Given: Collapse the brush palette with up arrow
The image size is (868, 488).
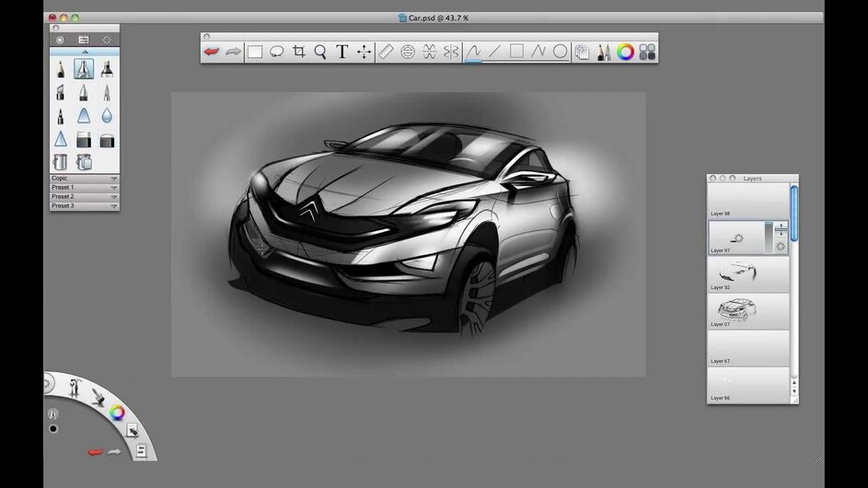Looking at the screenshot, I should 85,52.
